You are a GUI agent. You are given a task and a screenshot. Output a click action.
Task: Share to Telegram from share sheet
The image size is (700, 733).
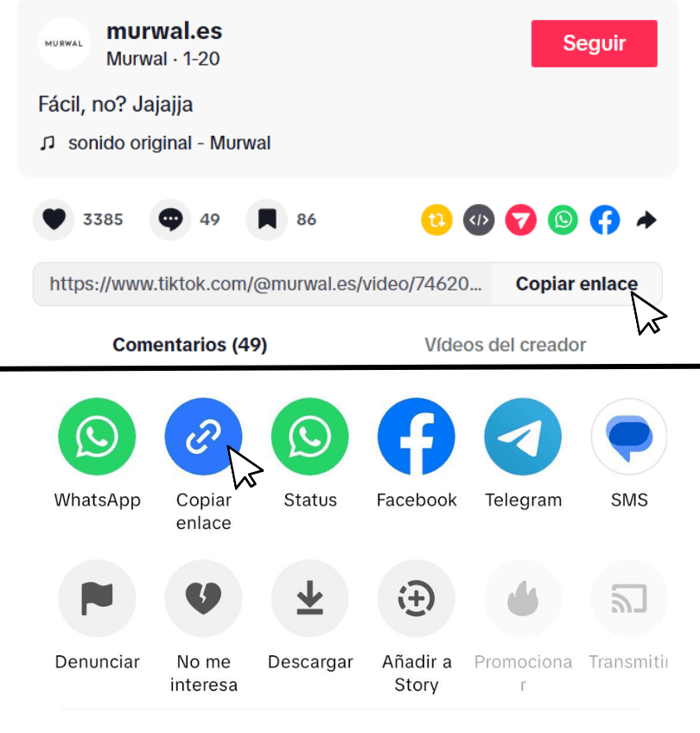pyautogui.click(x=523, y=437)
